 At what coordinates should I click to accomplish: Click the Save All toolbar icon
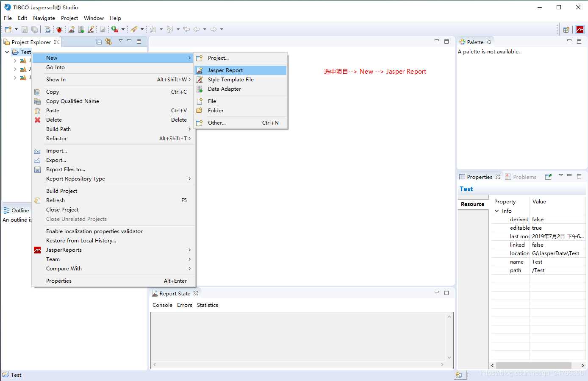35,29
